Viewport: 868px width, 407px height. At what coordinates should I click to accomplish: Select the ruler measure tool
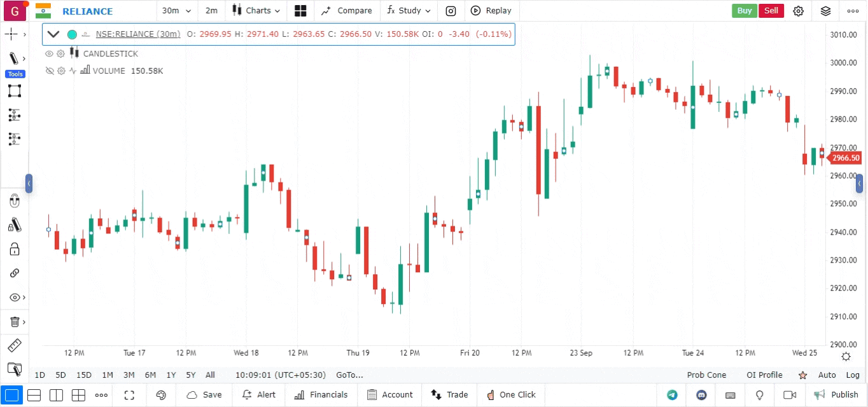[14, 346]
